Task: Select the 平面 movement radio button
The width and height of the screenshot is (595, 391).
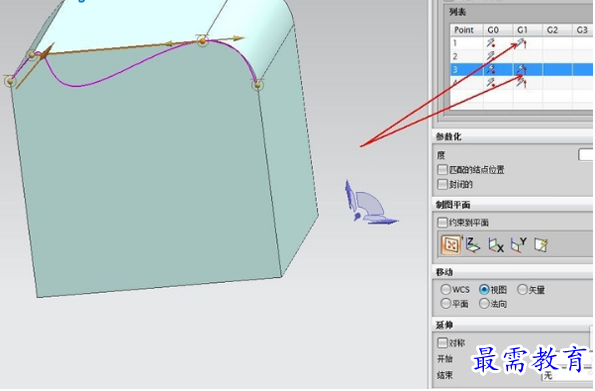Action: pos(445,304)
